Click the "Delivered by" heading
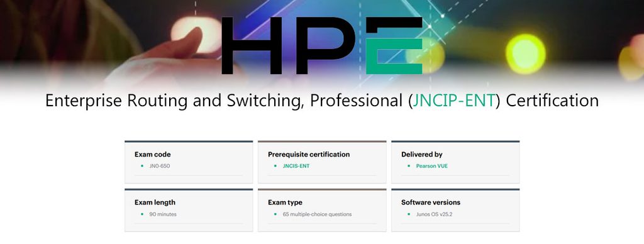This screenshot has width=644, height=244. pos(422,155)
